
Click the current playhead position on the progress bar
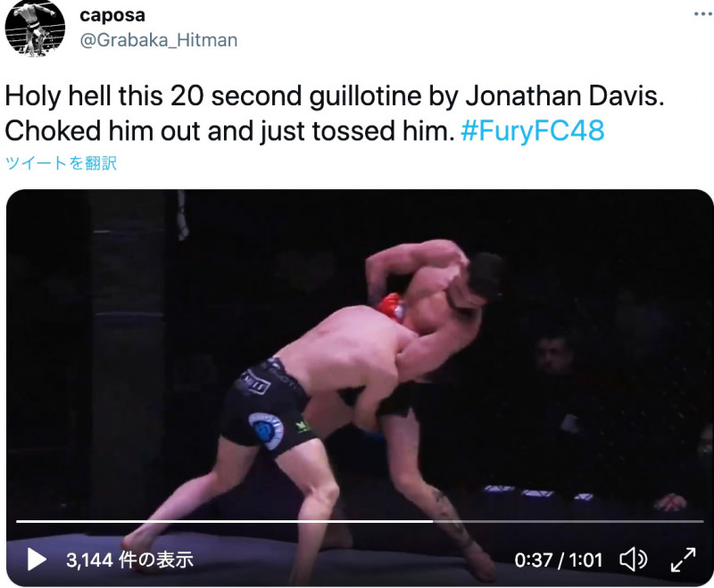(433, 521)
